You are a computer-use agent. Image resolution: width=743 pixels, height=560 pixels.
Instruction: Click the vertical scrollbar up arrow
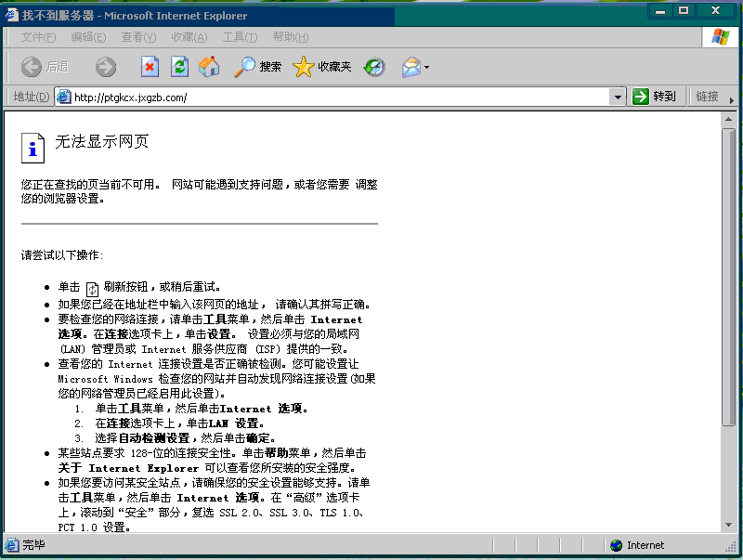click(728, 120)
